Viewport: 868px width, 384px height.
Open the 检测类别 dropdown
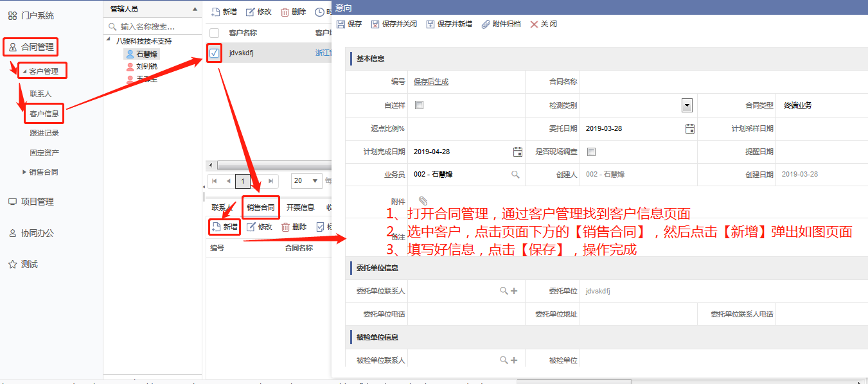(x=687, y=105)
